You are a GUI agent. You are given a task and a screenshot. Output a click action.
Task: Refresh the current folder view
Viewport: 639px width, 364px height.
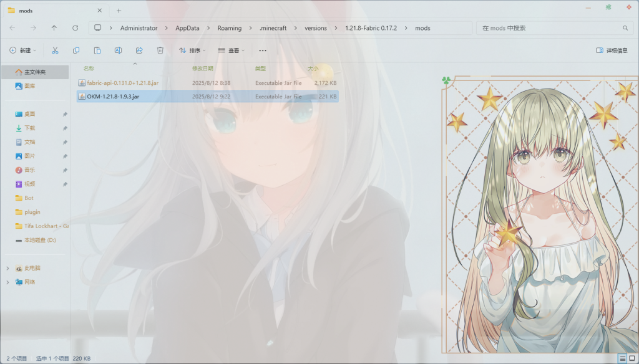(x=76, y=28)
